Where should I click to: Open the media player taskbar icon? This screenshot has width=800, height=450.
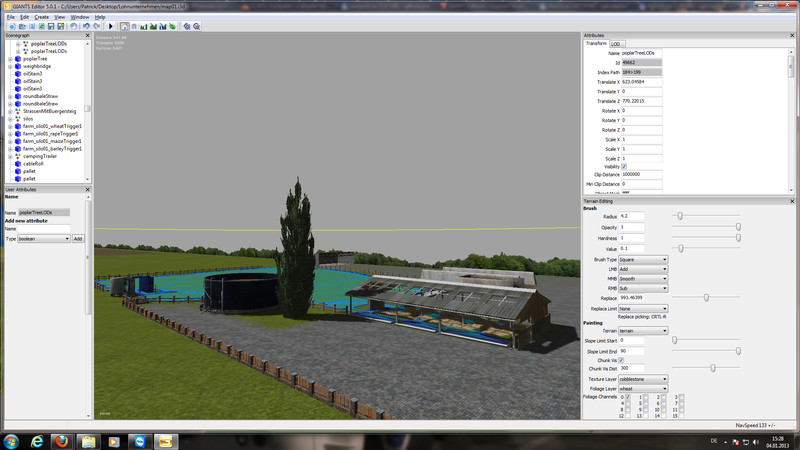tap(114, 442)
